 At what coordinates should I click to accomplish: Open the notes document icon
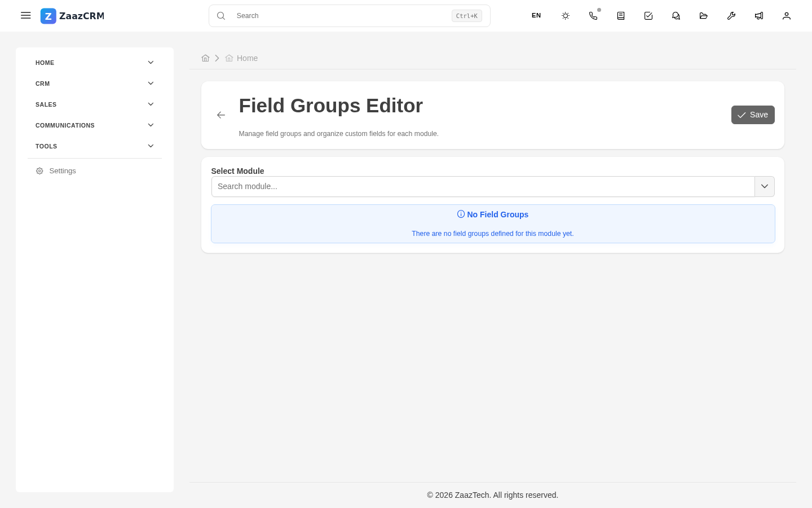[x=621, y=16]
